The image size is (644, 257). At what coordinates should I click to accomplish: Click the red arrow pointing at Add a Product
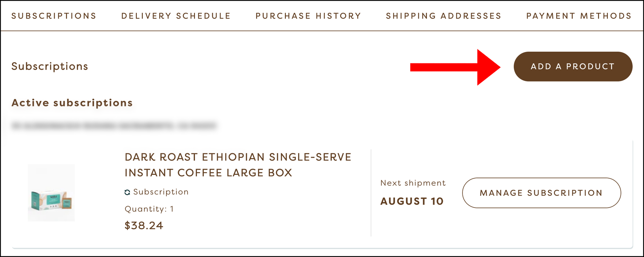[455, 67]
